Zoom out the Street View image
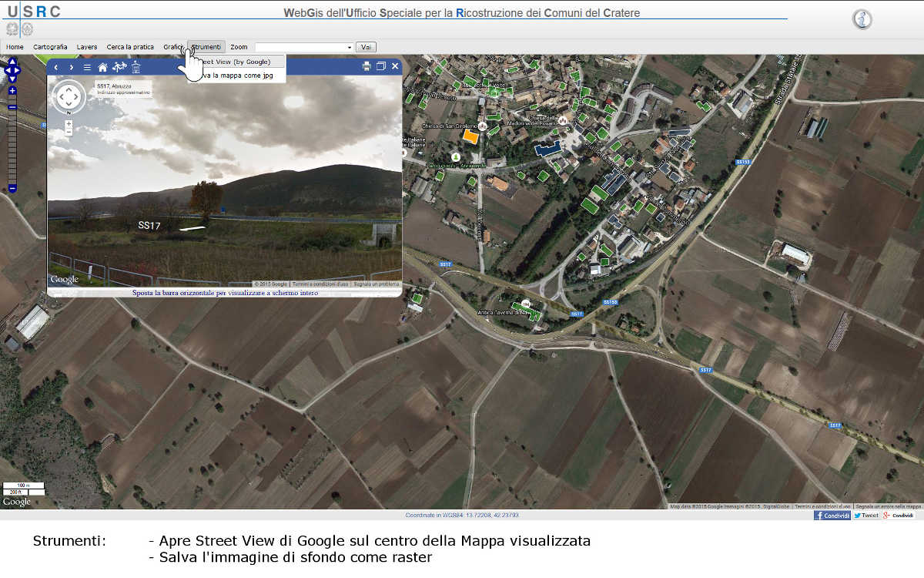This screenshot has height=578, width=924. [69, 132]
